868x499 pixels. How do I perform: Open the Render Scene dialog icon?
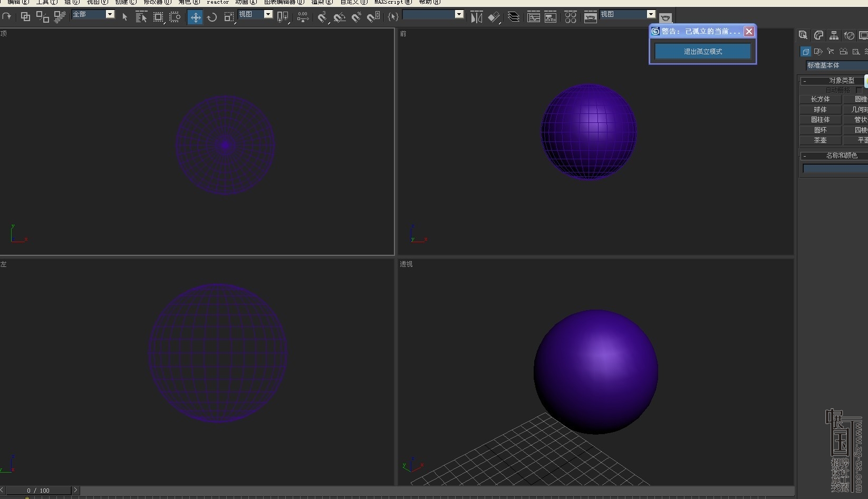click(x=591, y=17)
